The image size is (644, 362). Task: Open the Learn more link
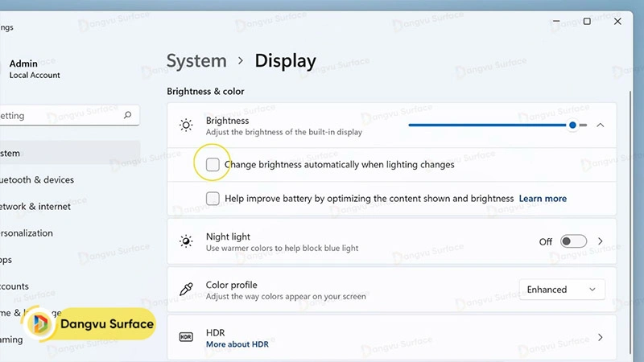click(x=543, y=199)
